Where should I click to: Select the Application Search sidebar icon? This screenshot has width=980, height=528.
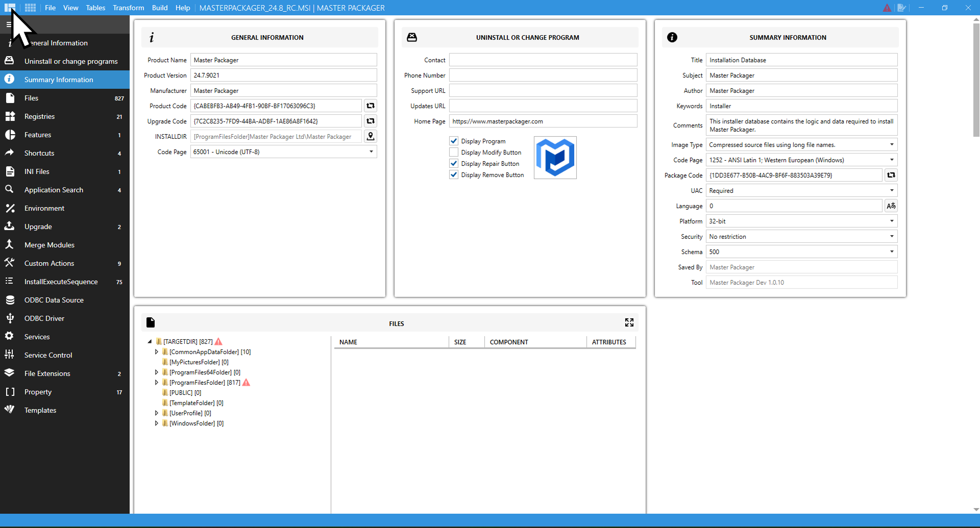tap(10, 189)
